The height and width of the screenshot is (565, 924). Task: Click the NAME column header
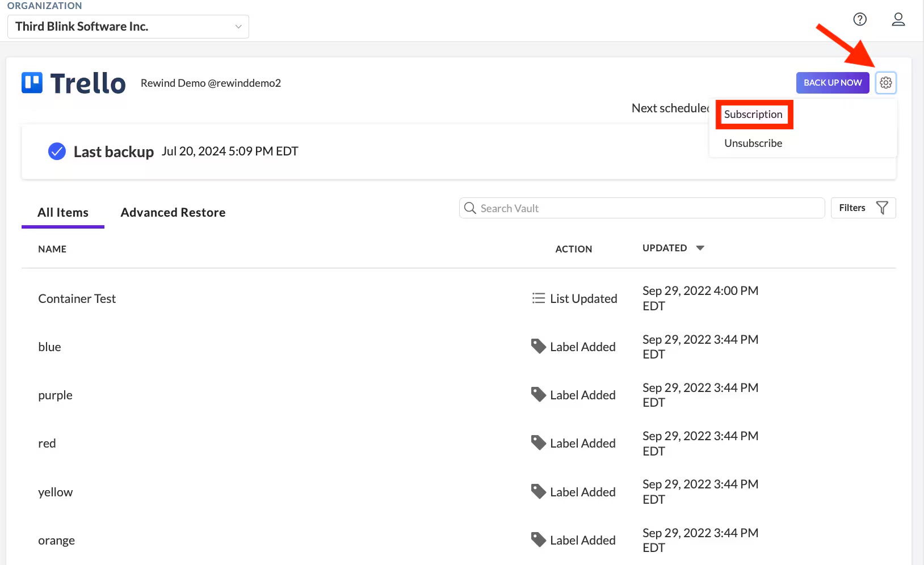pos(52,249)
